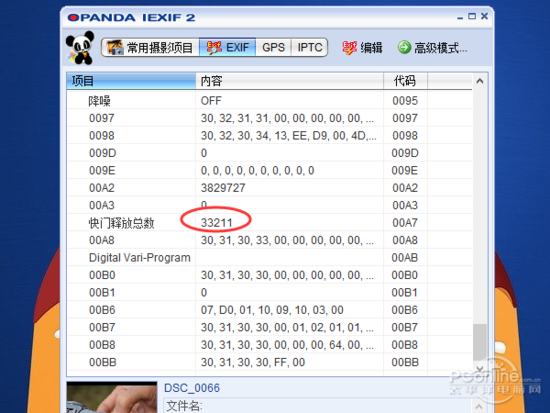Select the 00B7 item row
The width and height of the screenshot is (550, 413).
pyautogui.click(x=269, y=327)
